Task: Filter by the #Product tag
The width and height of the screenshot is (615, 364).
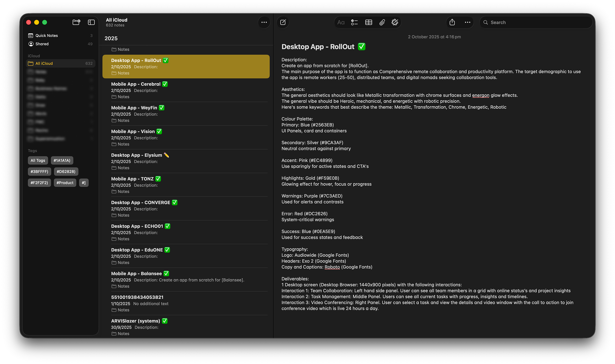Action: point(65,183)
